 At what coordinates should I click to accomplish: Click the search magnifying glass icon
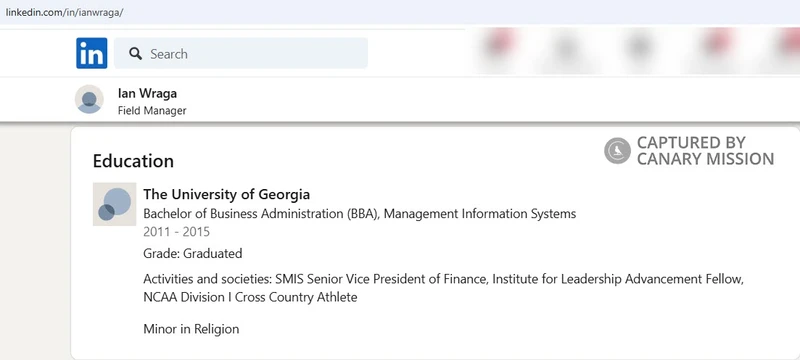136,54
